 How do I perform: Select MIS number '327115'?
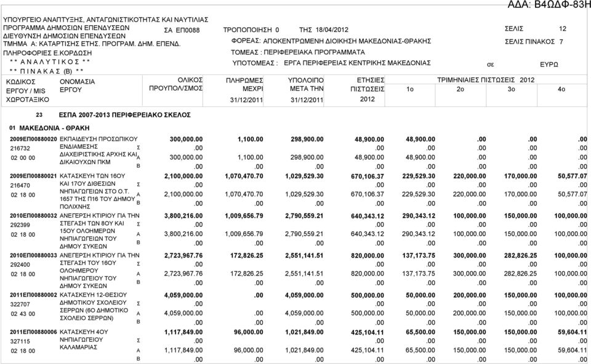[x=20, y=341]
